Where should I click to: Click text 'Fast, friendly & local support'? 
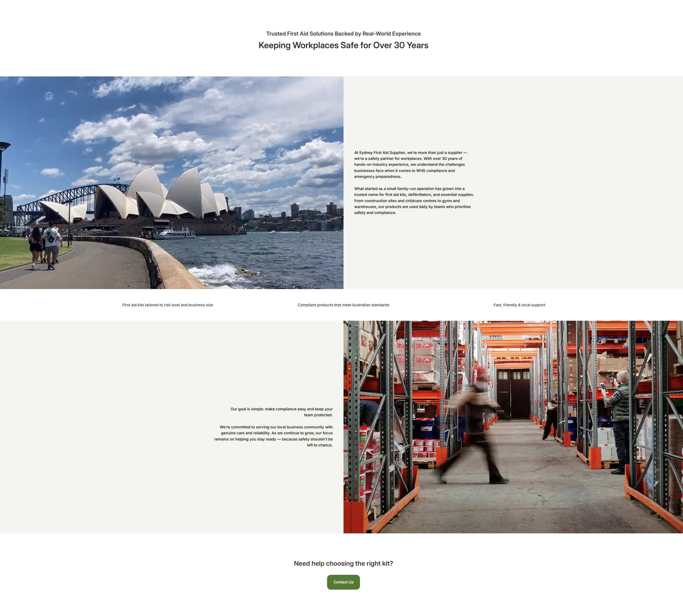[x=519, y=305]
